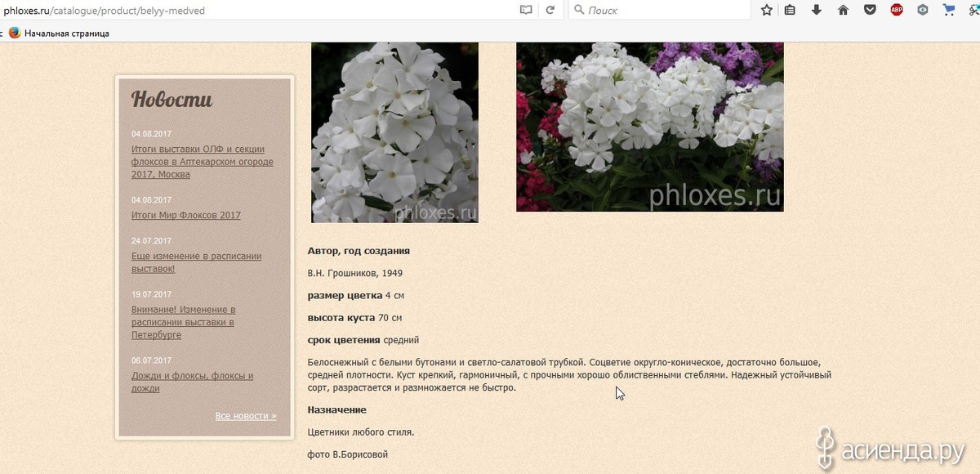Open Еще изменение в расписании выставок link
This screenshot has width=980, height=474.
pyautogui.click(x=196, y=262)
